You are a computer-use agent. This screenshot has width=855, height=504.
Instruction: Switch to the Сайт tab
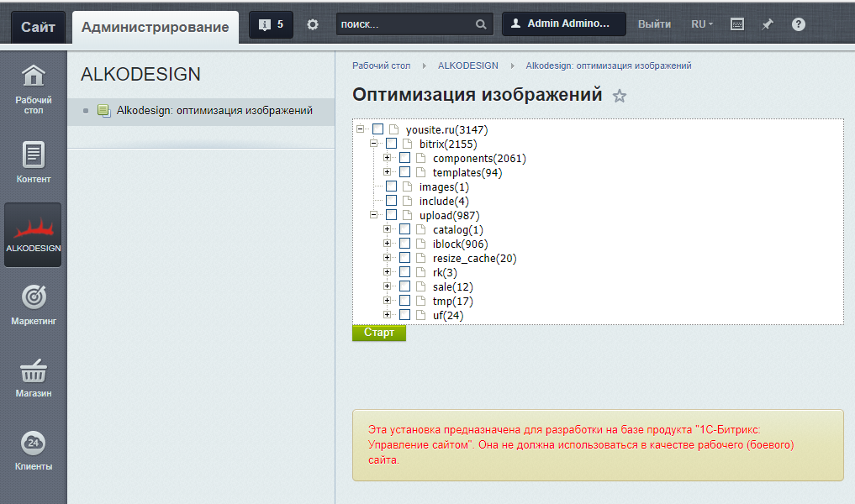tap(38, 27)
